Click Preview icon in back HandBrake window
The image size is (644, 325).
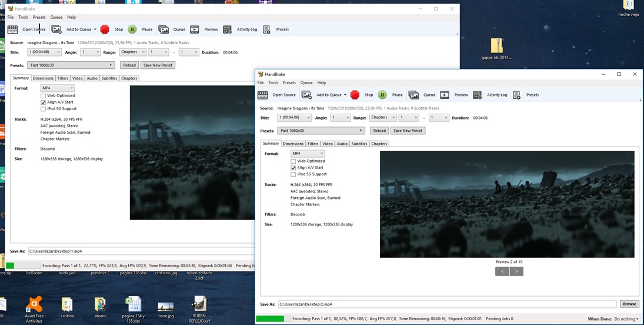[x=195, y=29]
